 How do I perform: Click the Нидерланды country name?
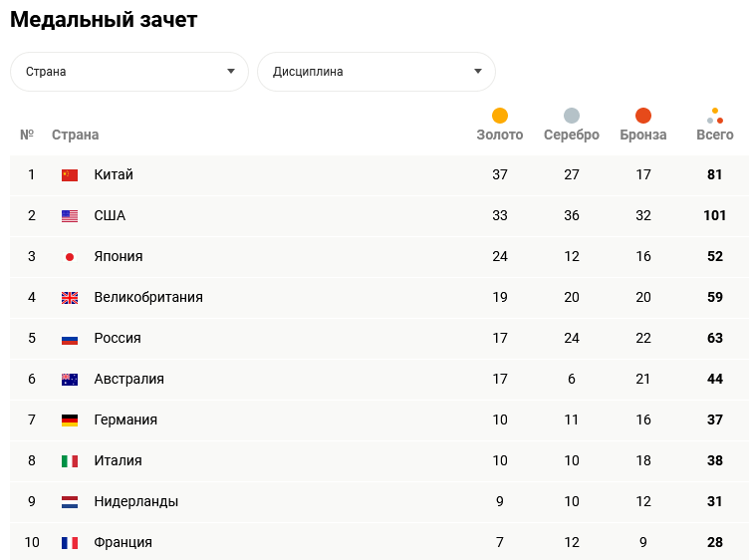click(136, 502)
